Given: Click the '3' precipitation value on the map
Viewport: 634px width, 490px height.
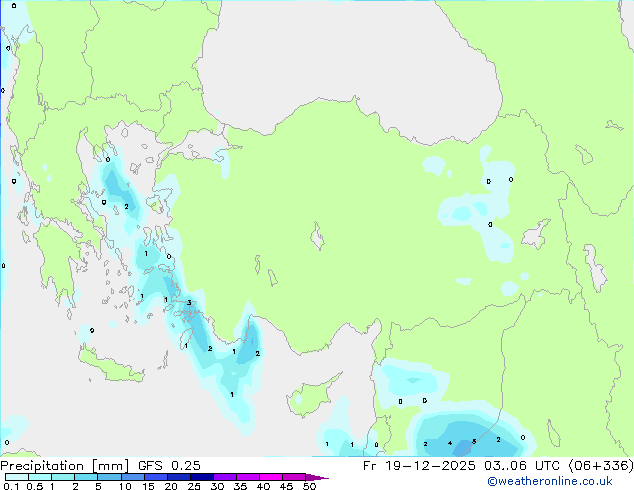Looking at the screenshot, I should (x=189, y=303).
